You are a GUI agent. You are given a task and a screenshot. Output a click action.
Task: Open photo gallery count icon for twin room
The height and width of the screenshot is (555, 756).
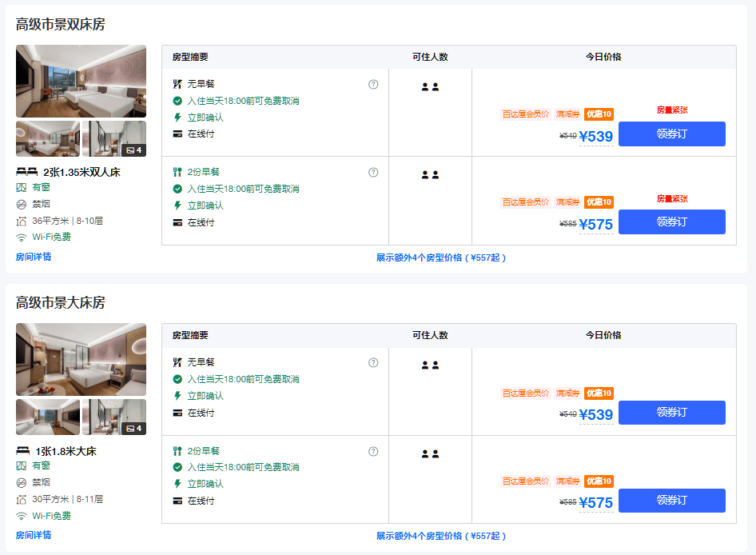point(133,150)
